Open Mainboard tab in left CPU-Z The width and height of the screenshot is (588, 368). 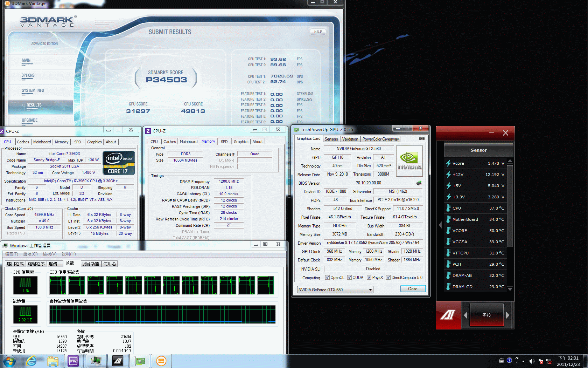tap(42, 142)
